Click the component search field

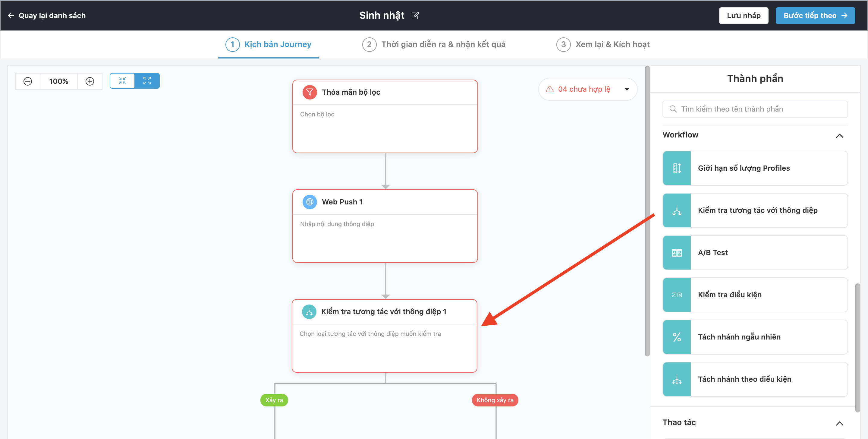(755, 109)
